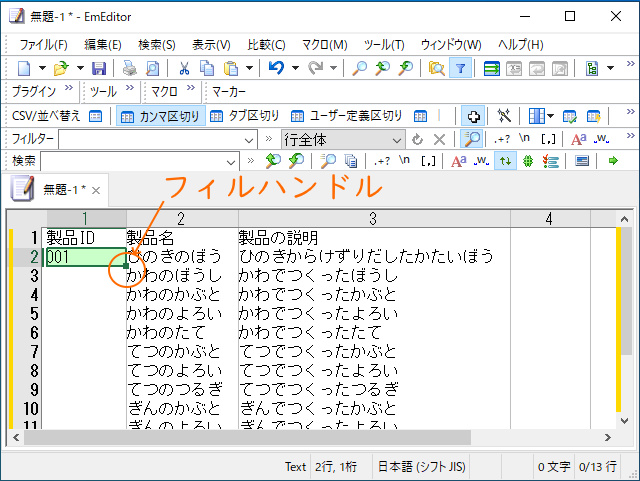Select the 無題-1 document tab
This screenshot has height=481, width=640.
pyautogui.click(x=57, y=189)
